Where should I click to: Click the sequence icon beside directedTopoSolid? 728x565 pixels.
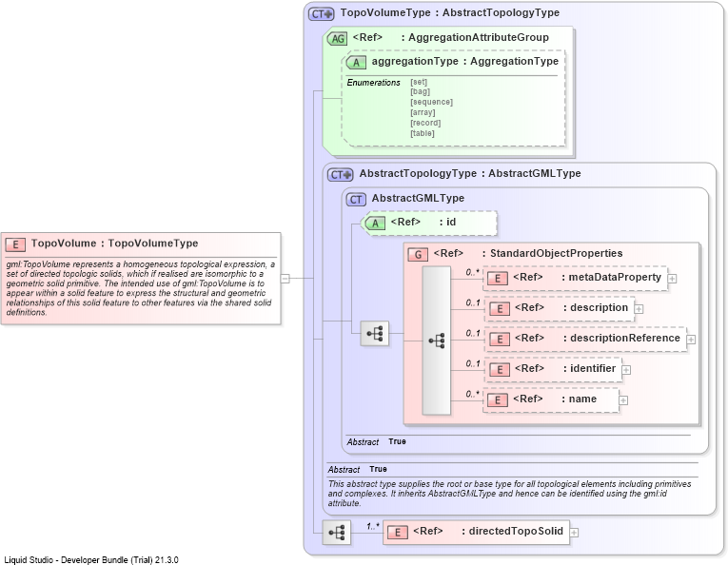pos(337,532)
